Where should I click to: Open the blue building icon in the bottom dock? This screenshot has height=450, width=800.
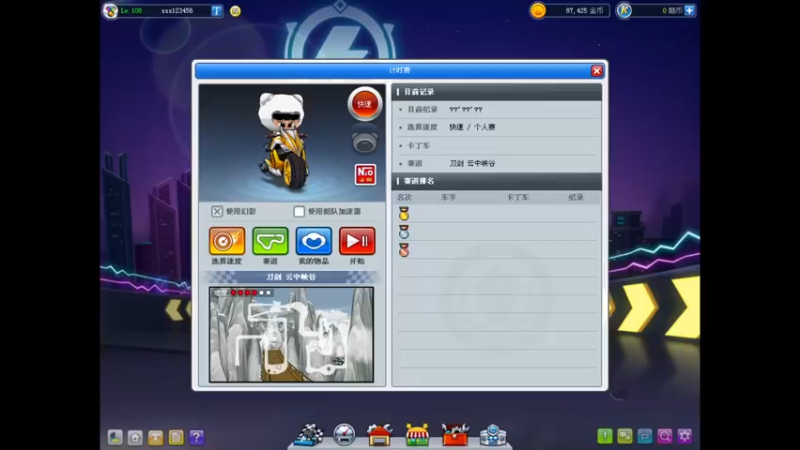pyautogui.click(x=493, y=435)
